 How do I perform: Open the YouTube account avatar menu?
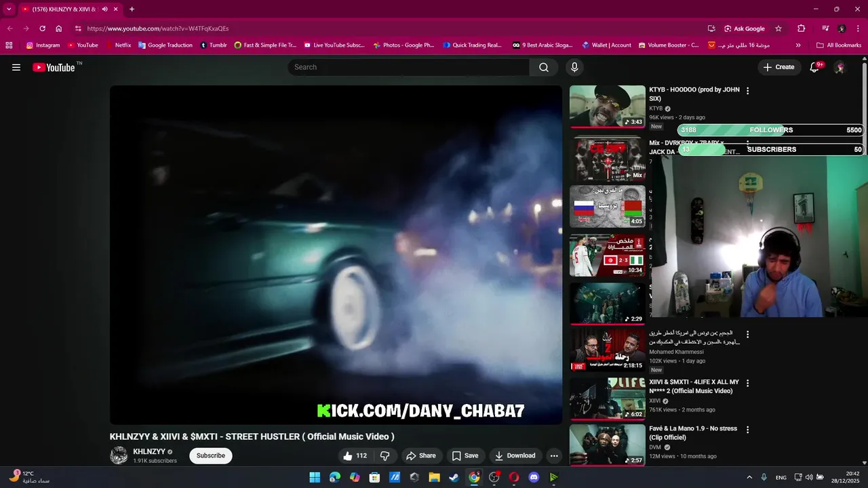[840, 67]
